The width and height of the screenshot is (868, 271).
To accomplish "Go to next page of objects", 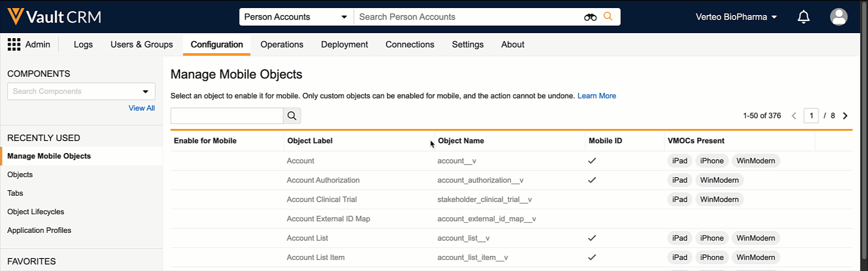I will (845, 116).
